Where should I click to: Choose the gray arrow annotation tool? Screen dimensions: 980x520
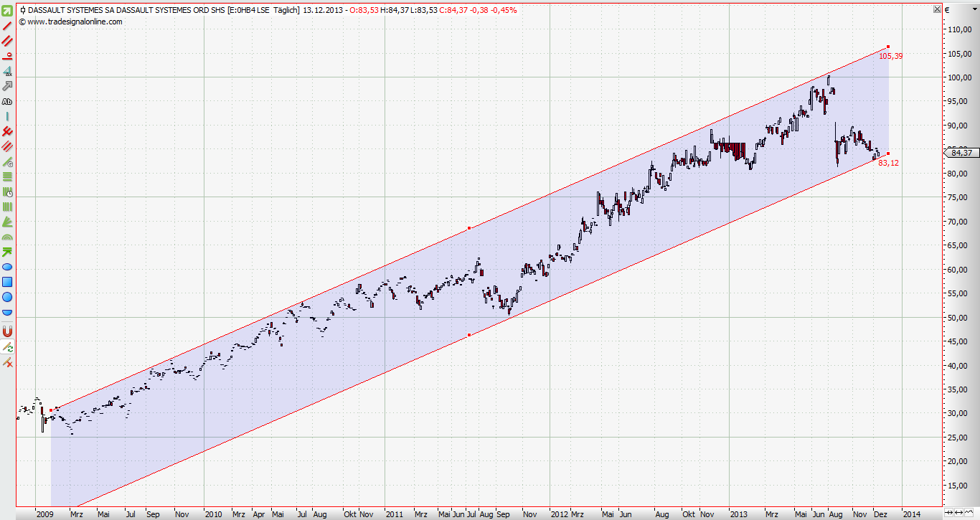pyautogui.click(x=7, y=86)
